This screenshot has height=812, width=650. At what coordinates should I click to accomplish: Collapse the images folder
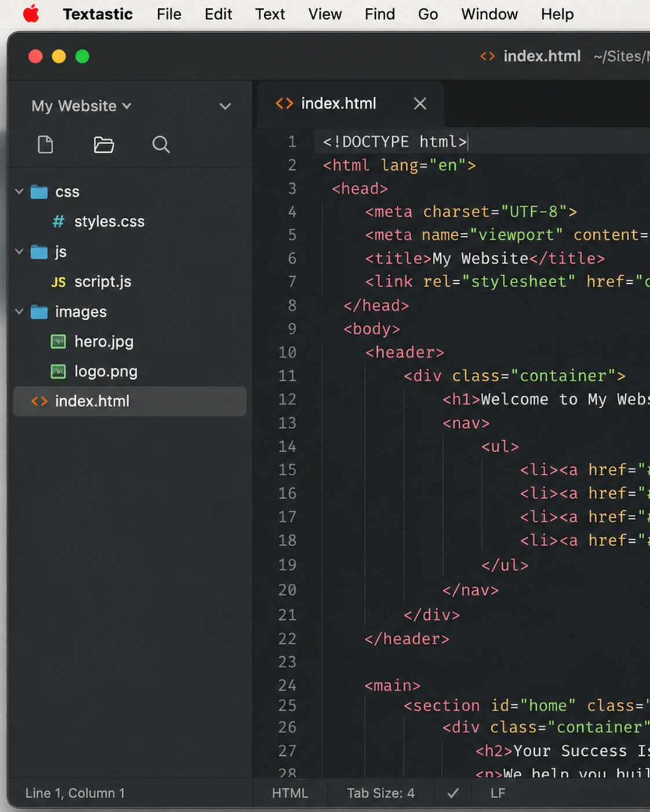click(19, 312)
